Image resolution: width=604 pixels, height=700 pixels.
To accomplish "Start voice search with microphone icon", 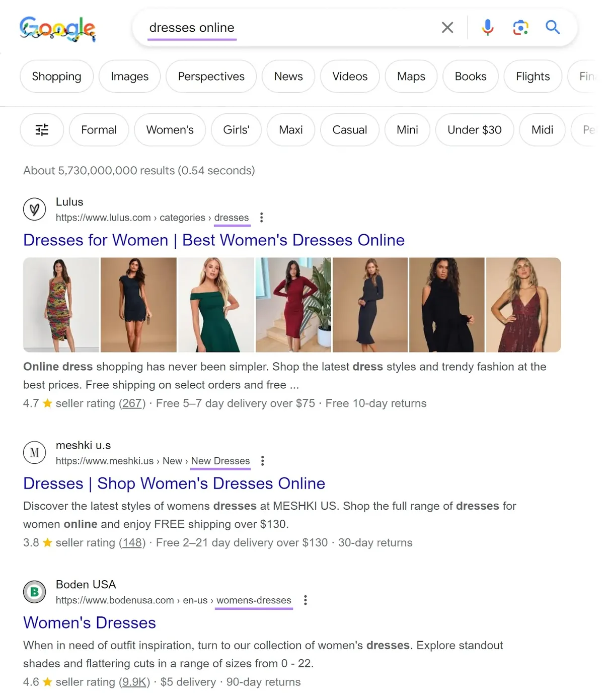I will click(487, 27).
